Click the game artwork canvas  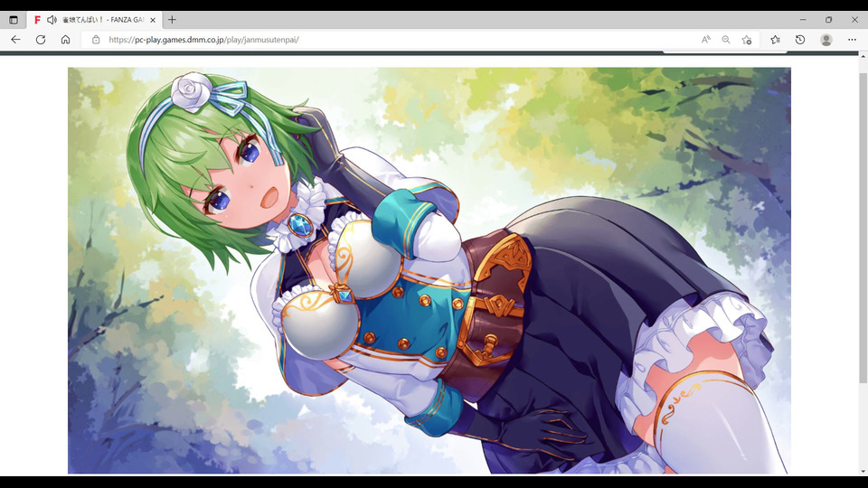429,270
